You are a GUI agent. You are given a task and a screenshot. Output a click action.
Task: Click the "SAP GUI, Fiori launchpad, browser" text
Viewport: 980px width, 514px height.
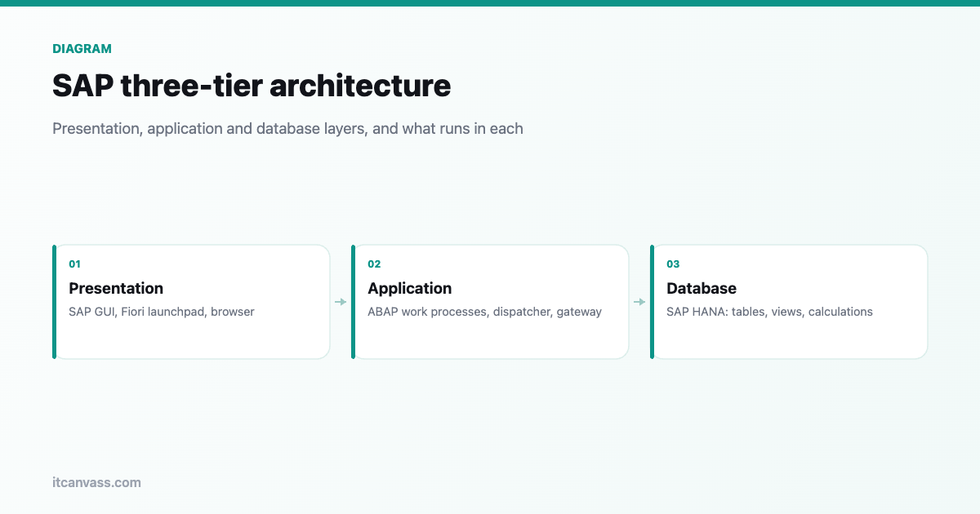[162, 312]
